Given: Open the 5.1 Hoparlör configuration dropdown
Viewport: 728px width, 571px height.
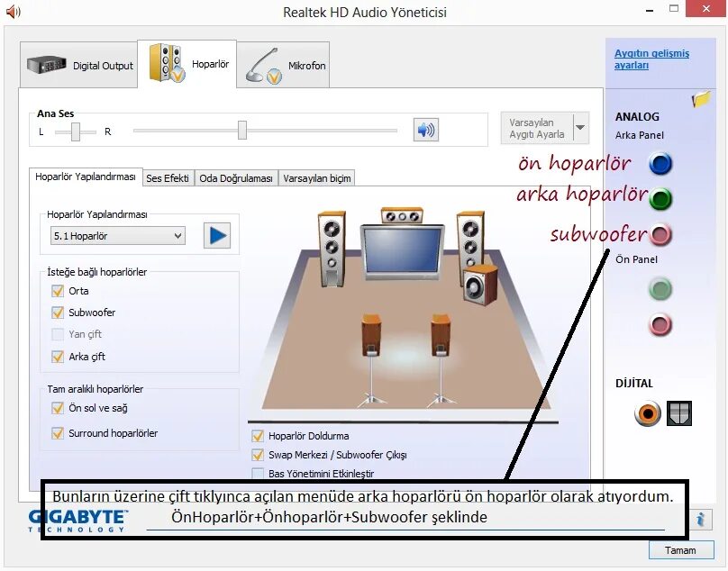Looking at the screenshot, I should [x=118, y=236].
